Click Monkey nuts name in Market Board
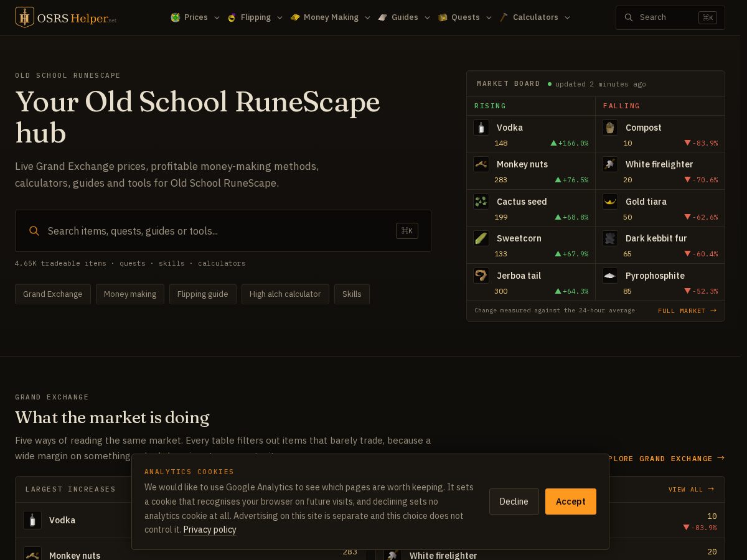 click(x=522, y=164)
